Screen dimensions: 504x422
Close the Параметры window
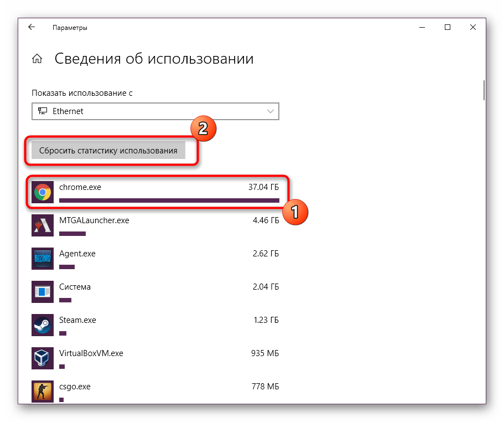(473, 27)
